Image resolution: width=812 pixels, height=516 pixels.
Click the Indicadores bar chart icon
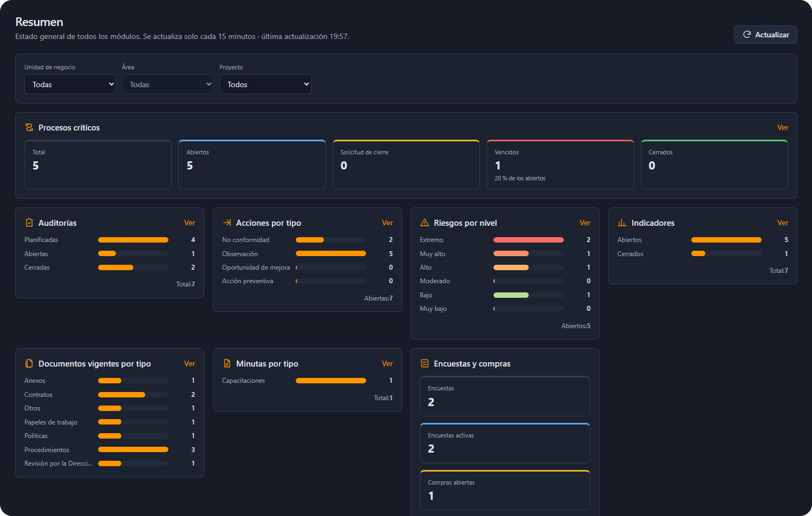622,223
